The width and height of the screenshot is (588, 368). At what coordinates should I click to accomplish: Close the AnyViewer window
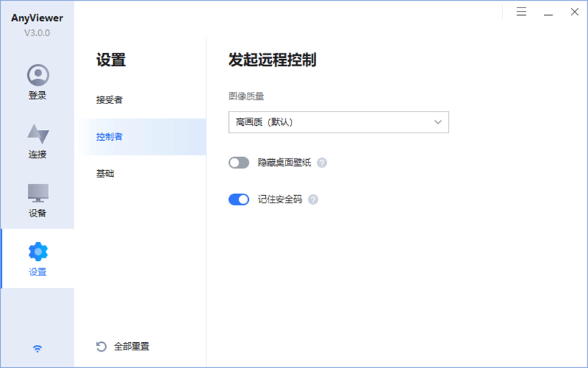click(x=574, y=12)
